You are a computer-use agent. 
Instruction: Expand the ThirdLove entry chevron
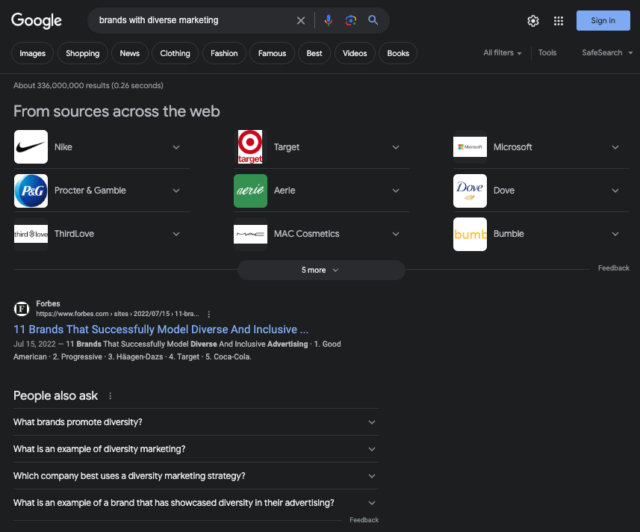(x=176, y=234)
